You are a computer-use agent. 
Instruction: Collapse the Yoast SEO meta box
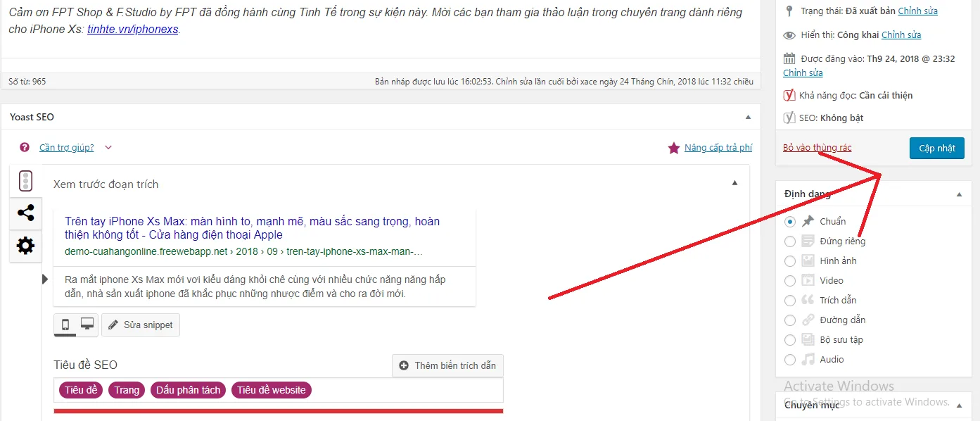point(748,117)
